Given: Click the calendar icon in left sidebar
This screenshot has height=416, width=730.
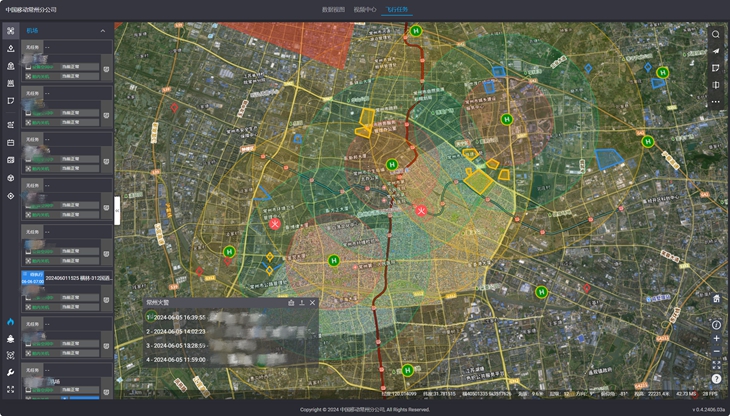Looking at the screenshot, I should click(x=10, y=142).
